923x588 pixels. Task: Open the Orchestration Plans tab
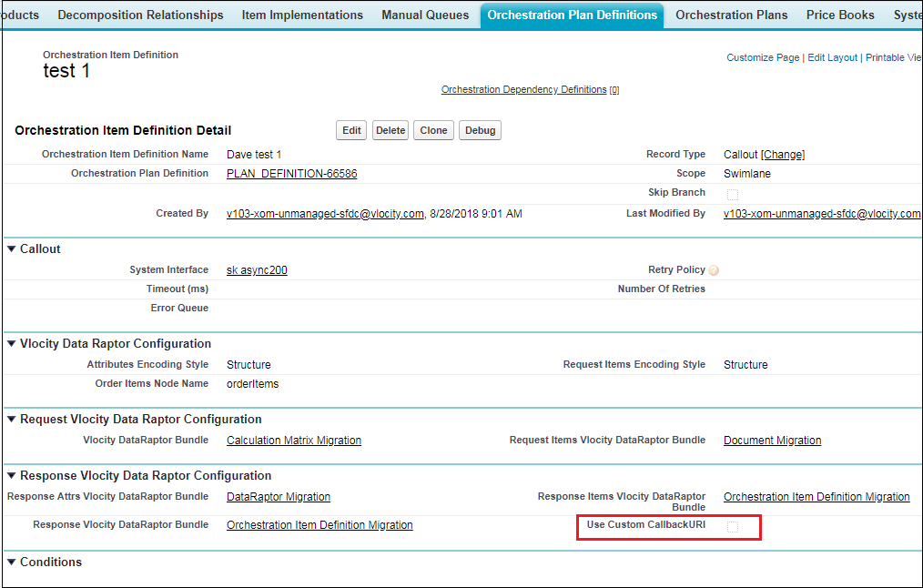(x=731, y=15)
